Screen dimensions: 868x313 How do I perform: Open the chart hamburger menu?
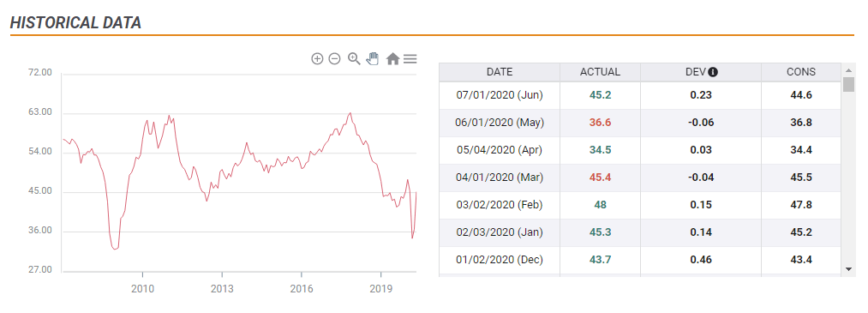410,58
